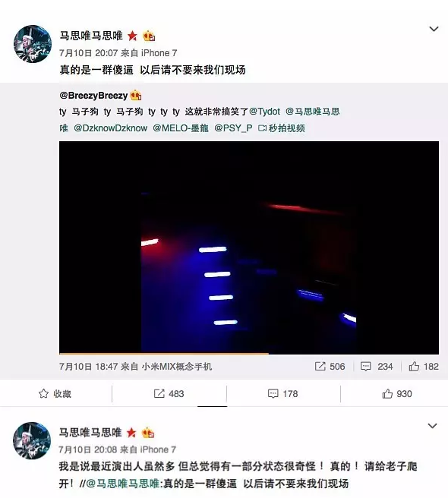The width and height of the screenshot is (448, 498).
Task: Click the second post's profile avatar
Action: point(32,440)
